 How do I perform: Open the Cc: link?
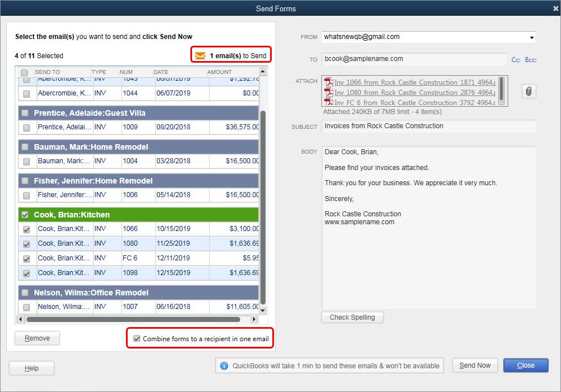(x=515, y=59)
